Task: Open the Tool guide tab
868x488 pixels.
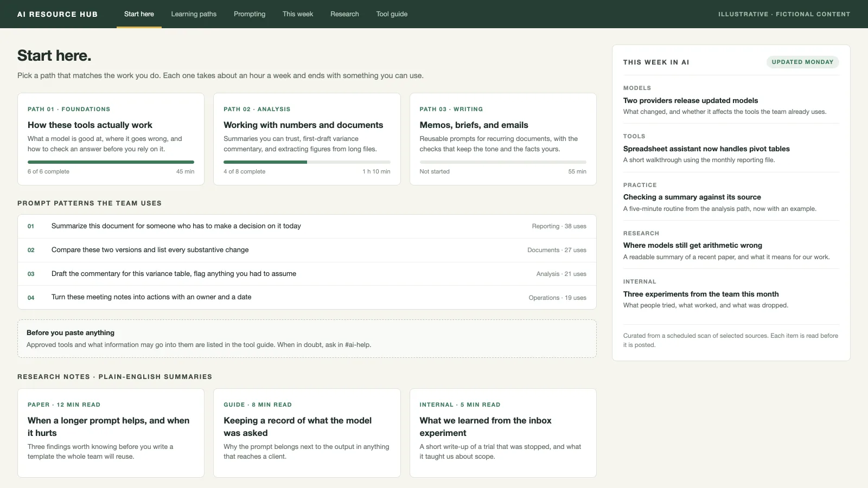Action: point(392,14)
